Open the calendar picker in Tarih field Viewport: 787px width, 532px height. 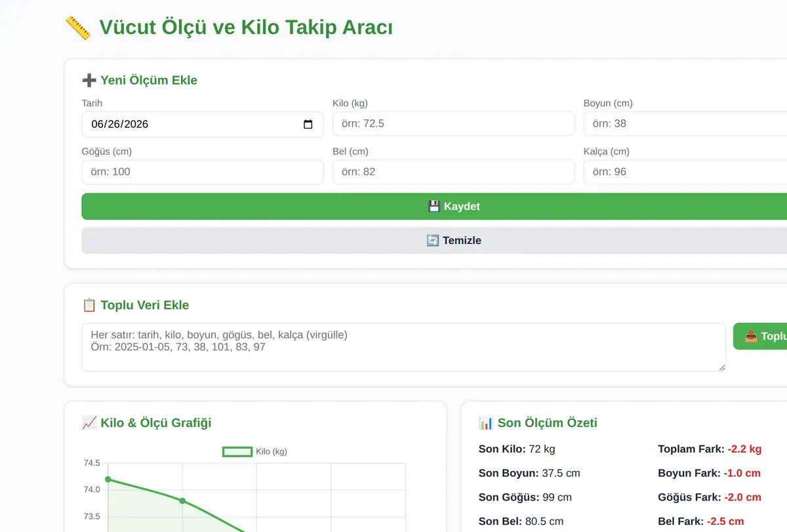coord(308,125)
